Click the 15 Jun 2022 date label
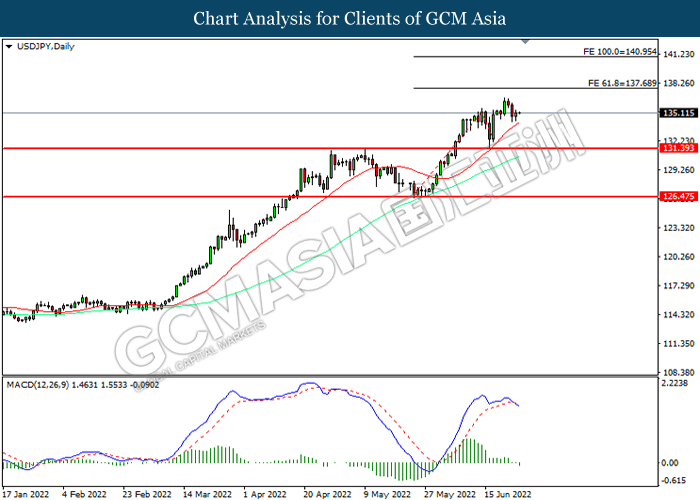The image size is (700, 500). (508, 494)
